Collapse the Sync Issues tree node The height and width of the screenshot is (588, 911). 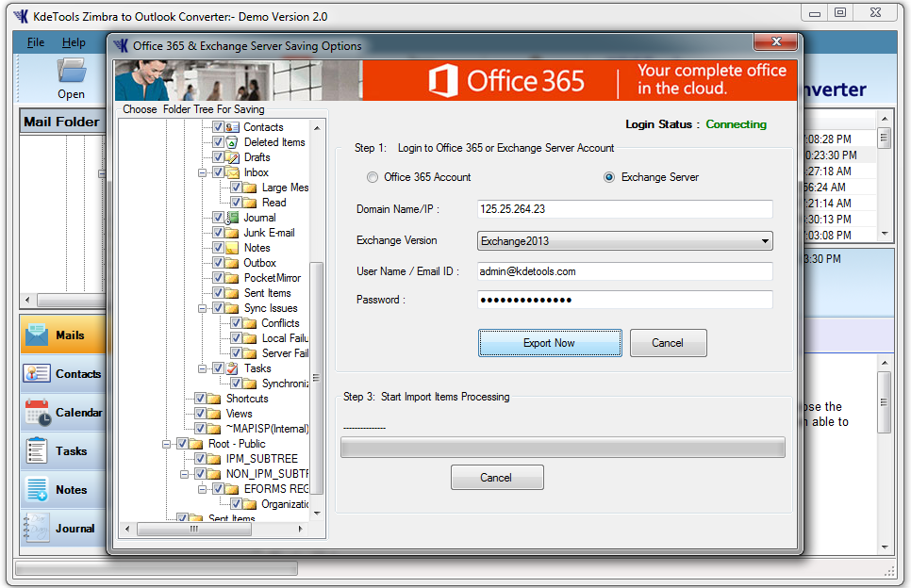click(203, 308)
